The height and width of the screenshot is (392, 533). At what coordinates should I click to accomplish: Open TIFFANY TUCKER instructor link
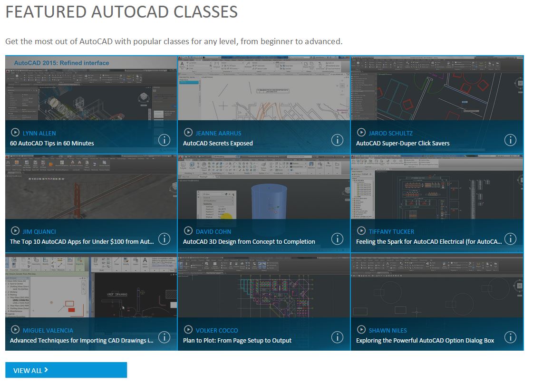392,232
